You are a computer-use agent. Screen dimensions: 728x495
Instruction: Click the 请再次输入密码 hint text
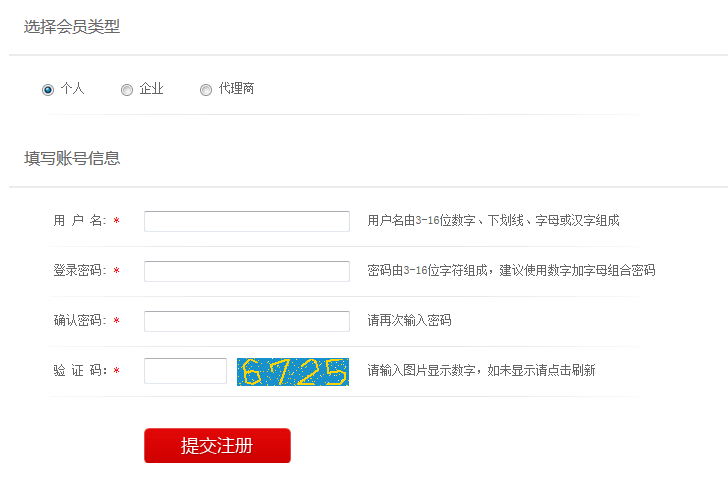[410, 320]
